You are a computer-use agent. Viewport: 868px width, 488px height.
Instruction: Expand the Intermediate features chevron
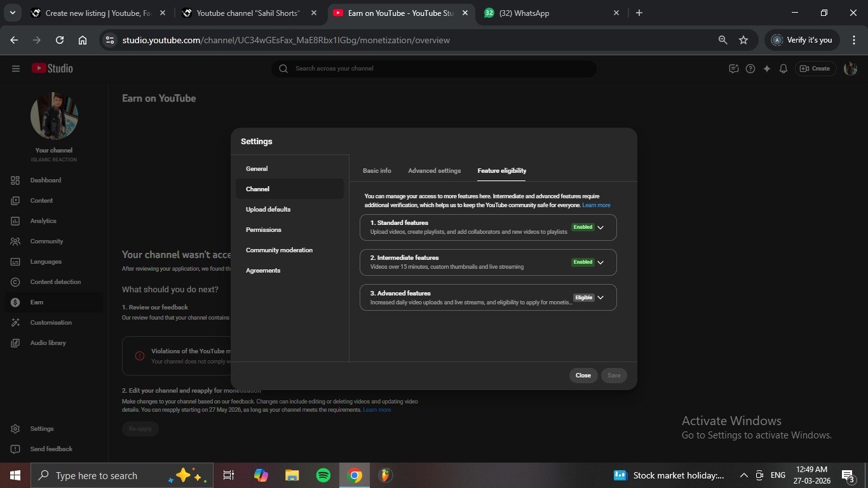click(600, 262)
